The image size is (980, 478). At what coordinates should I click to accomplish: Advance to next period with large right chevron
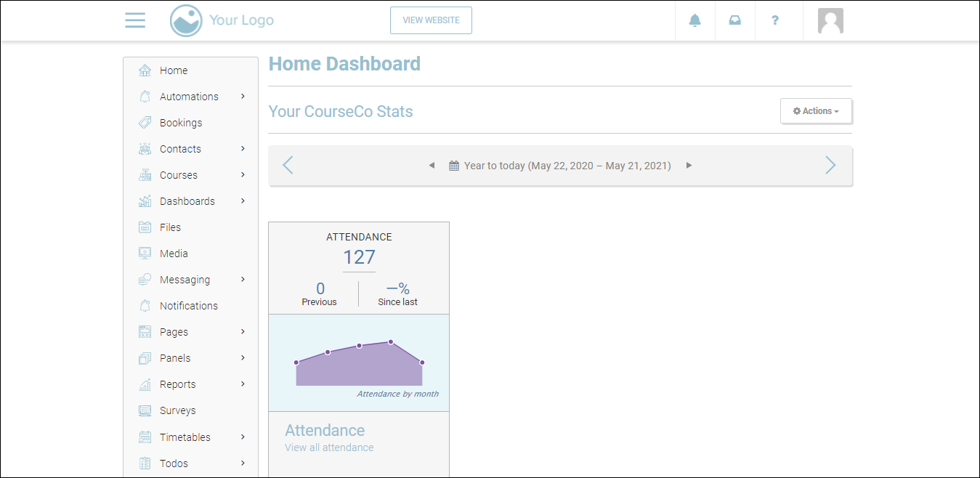click(830, 166)
